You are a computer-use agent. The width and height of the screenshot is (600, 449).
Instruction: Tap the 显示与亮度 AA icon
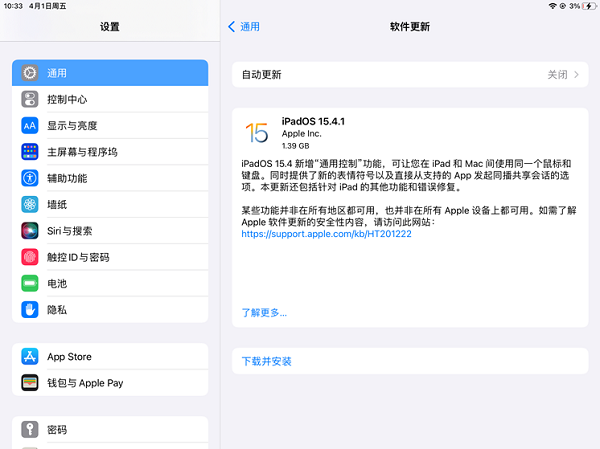point(30,126)
